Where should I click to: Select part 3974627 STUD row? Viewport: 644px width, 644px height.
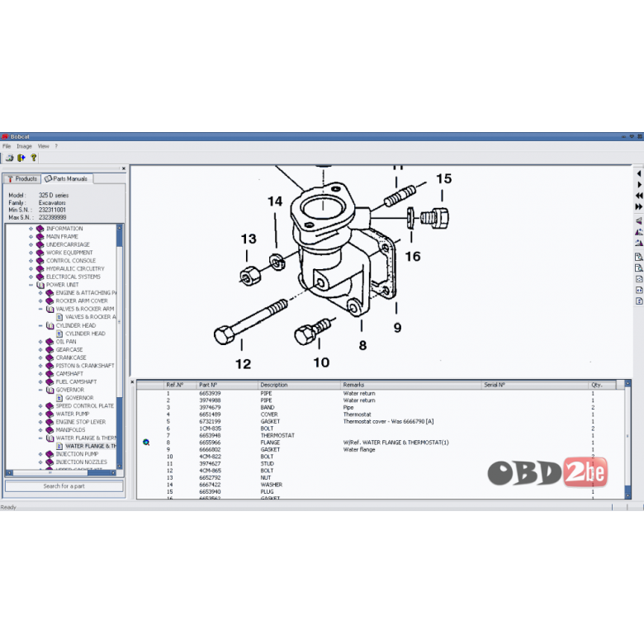(x=380, y=464)
